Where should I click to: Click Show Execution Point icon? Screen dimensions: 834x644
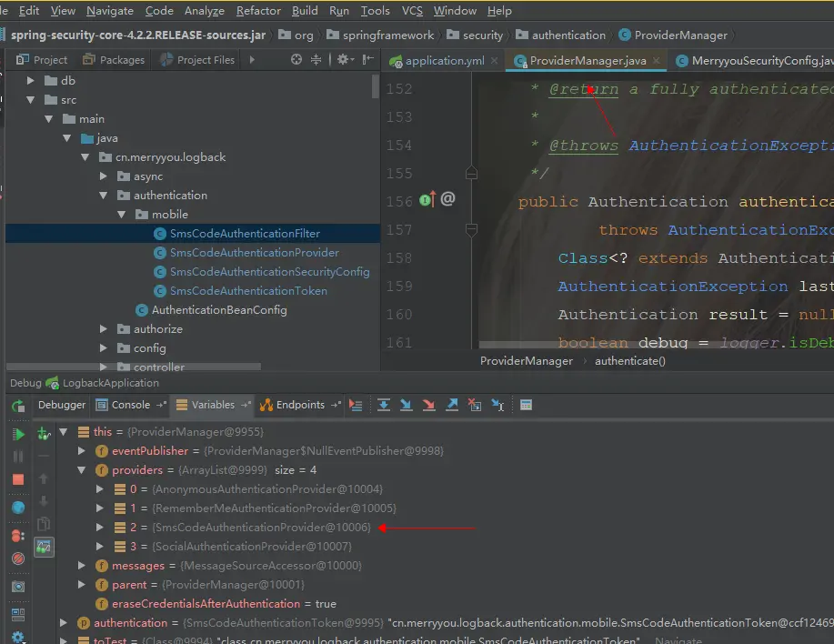point(356,405)
